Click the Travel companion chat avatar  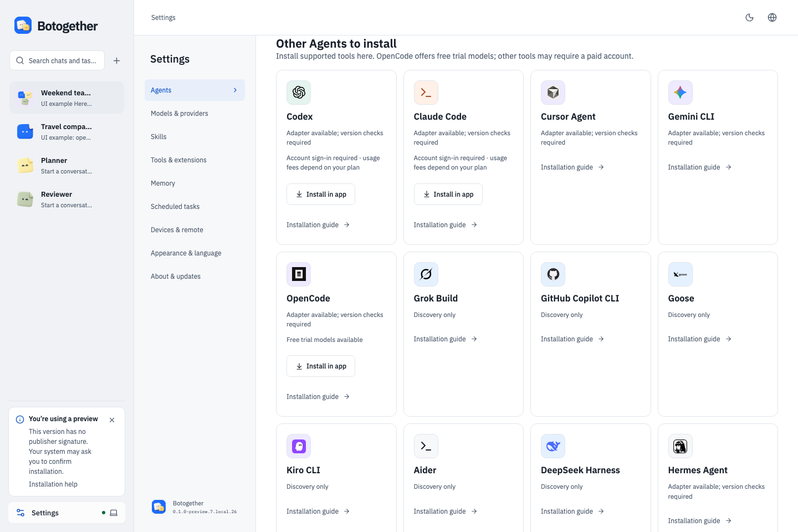click(25, 132)
